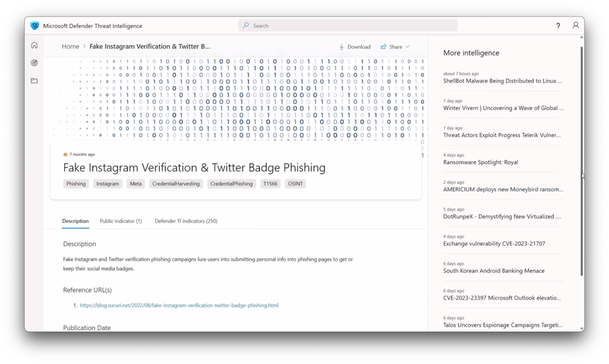609x364 pixels.
Task: Click 'Microsoft Defender Threat Intelligence' title text
Action: pos(93,26)
